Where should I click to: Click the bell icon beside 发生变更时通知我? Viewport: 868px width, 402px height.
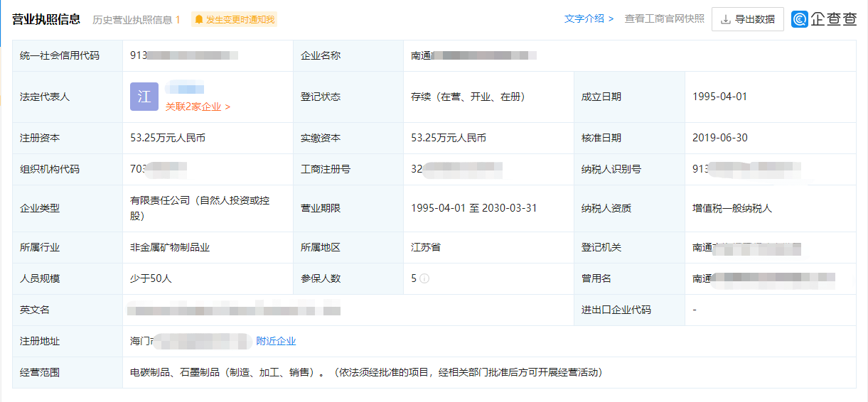[199, 20]
